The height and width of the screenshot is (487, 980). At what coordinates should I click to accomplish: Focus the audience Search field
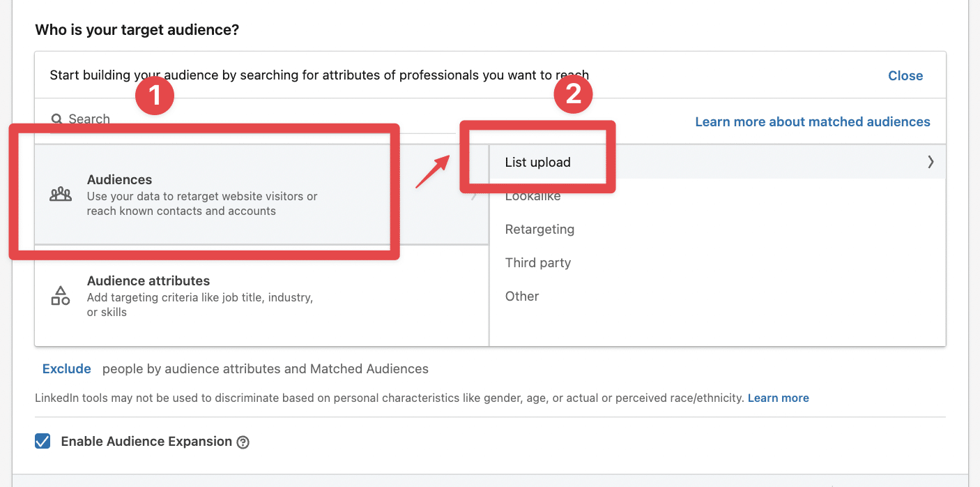252,119
